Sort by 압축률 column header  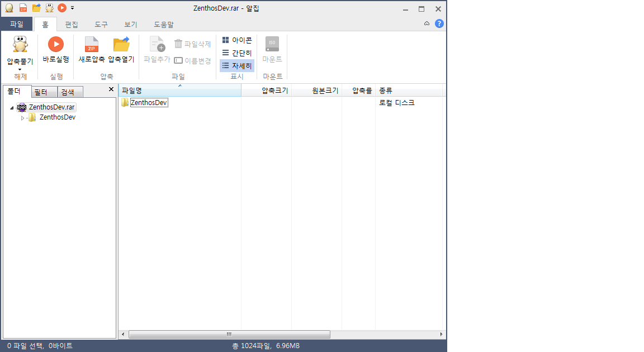coord(358,91)
